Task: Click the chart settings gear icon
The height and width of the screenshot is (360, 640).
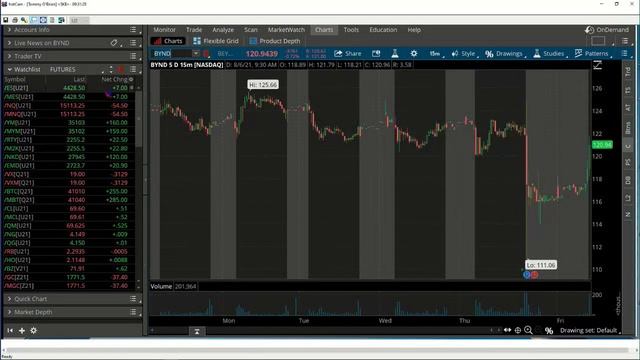Action: click(413, 53)
